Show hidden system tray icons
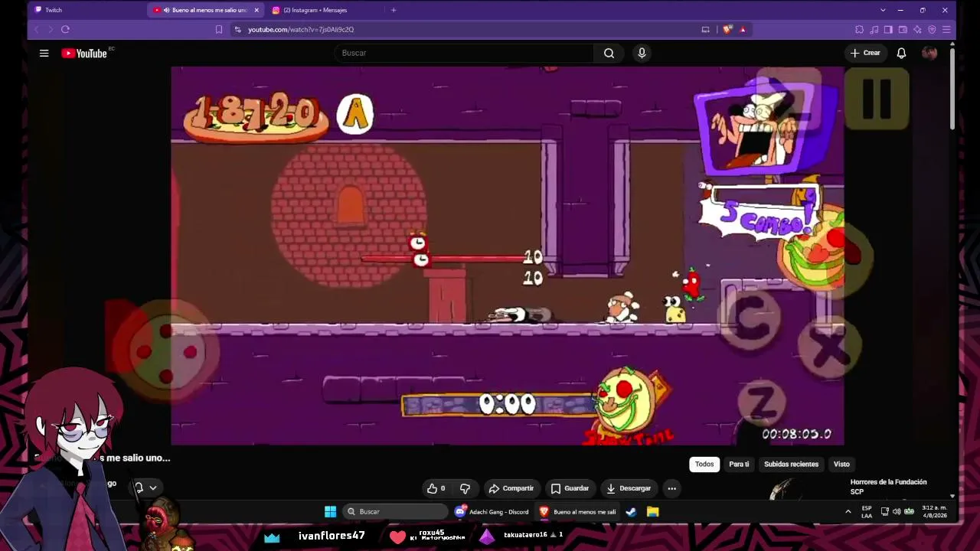This screenshot has height=551, width=980. (x=848, y=511)
